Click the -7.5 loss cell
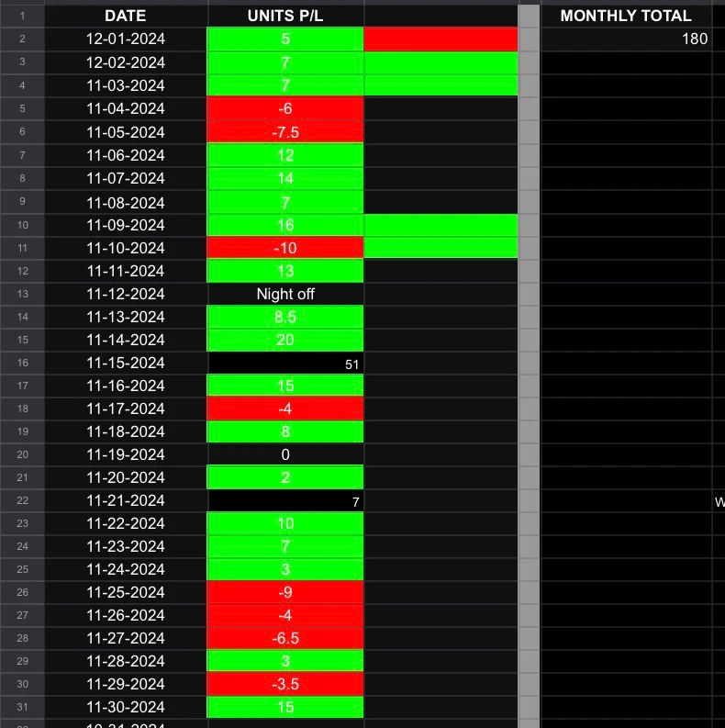The image size is (725, 728). pyautogui.click(x=285, y=132)
